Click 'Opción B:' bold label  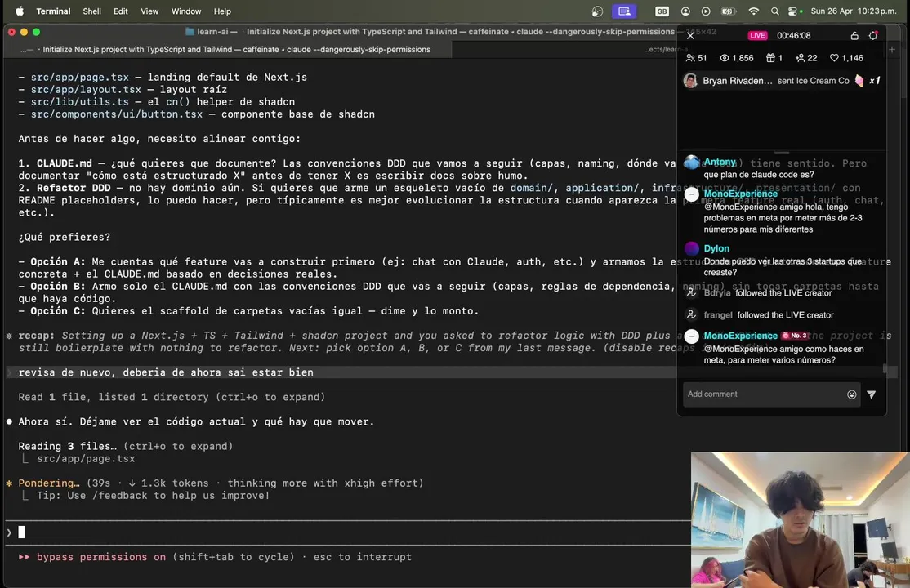(57, 286)
